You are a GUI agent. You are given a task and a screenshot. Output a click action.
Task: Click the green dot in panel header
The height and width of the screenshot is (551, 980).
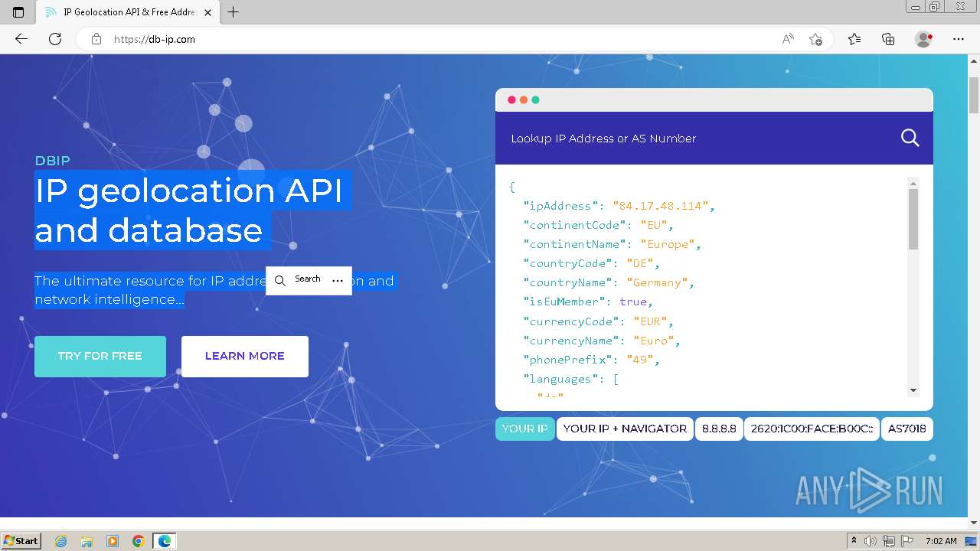click(536, 100)
